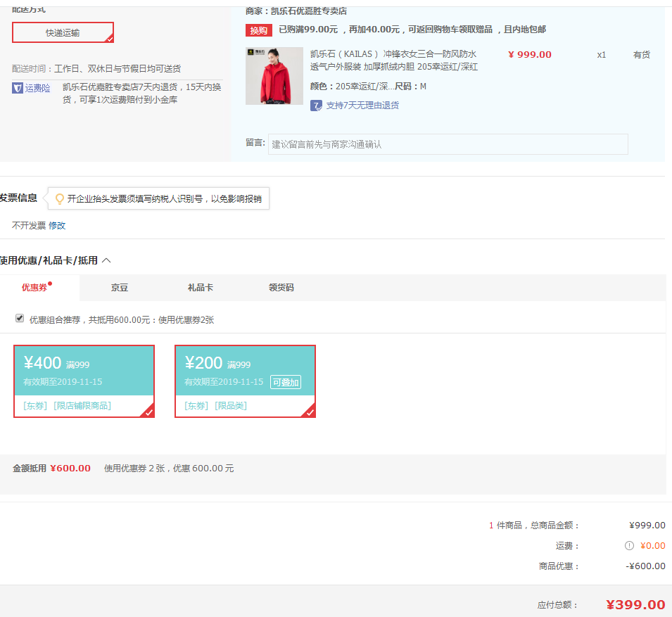Viewport: 672px width, 617px height.
Task: Click the 7-day return badge icon
Action: pos(316,106)
